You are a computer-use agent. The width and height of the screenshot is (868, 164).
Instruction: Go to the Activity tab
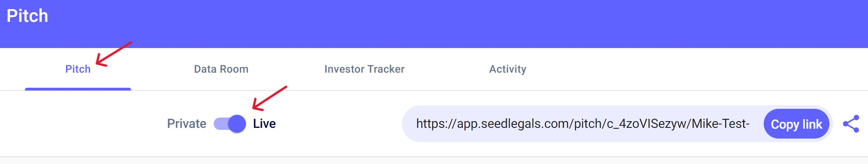click(x=507, y=69)
